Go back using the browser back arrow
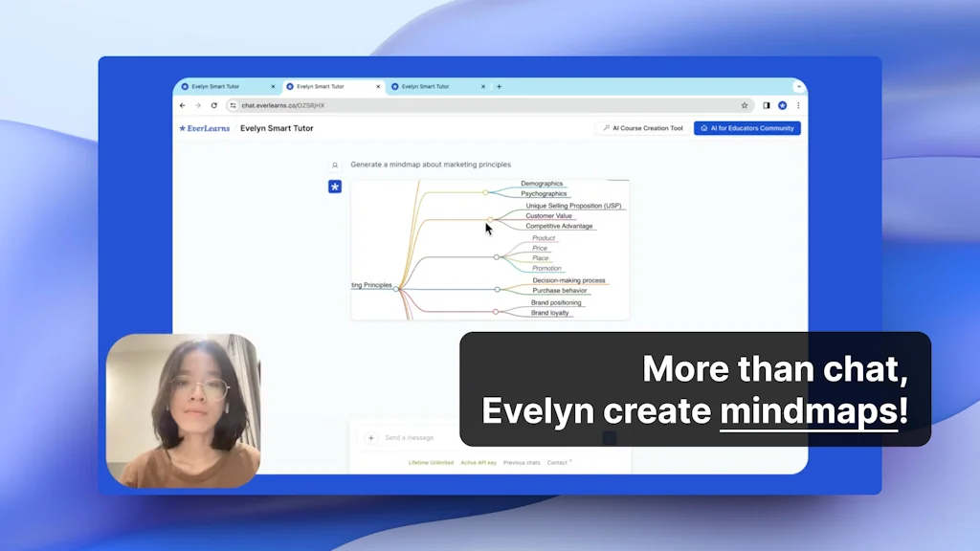The height and width of the screenshot is (551, 980). tap(183, 105)
